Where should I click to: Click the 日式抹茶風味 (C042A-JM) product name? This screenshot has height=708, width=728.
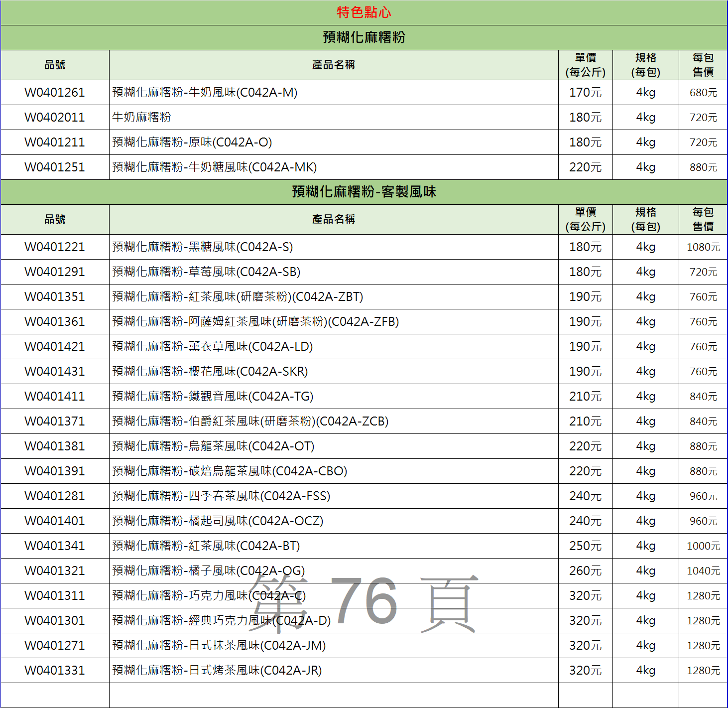(219, 646)
